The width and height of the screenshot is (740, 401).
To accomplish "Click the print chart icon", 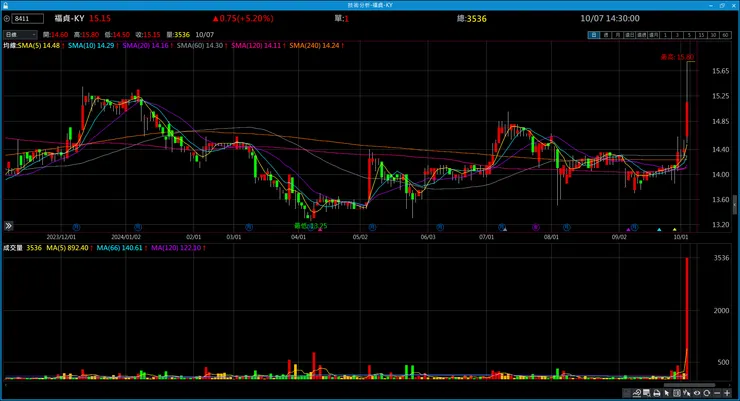I will coord(656,393).
